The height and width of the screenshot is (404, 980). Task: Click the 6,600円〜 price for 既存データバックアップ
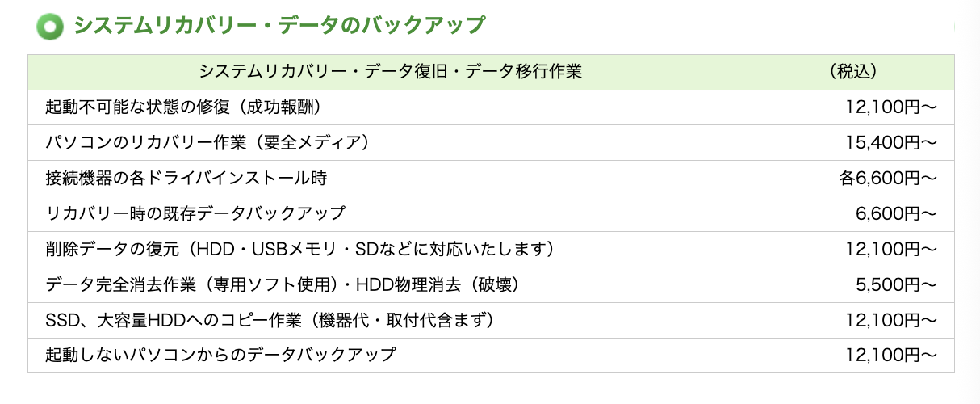click(x=895, y=213)
